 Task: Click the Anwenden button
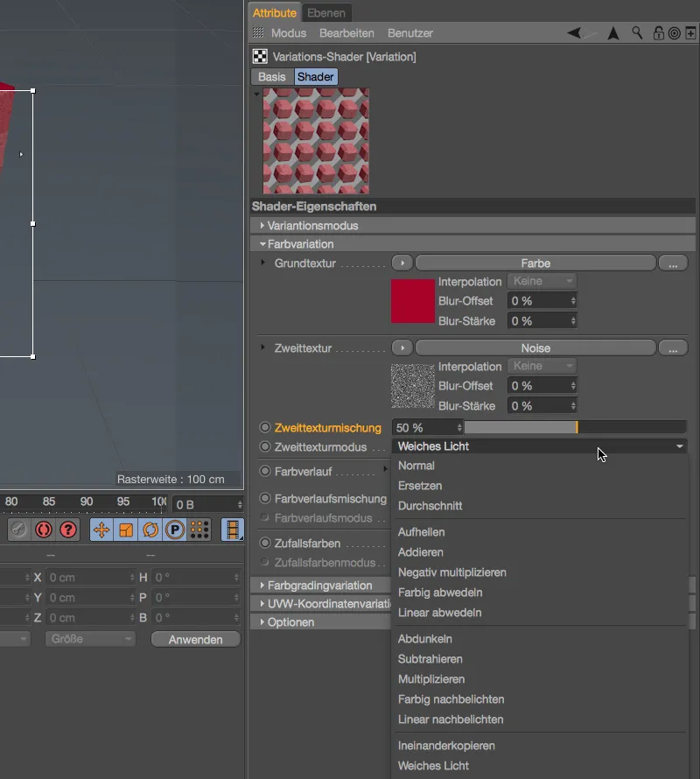[x=195, y=639]
